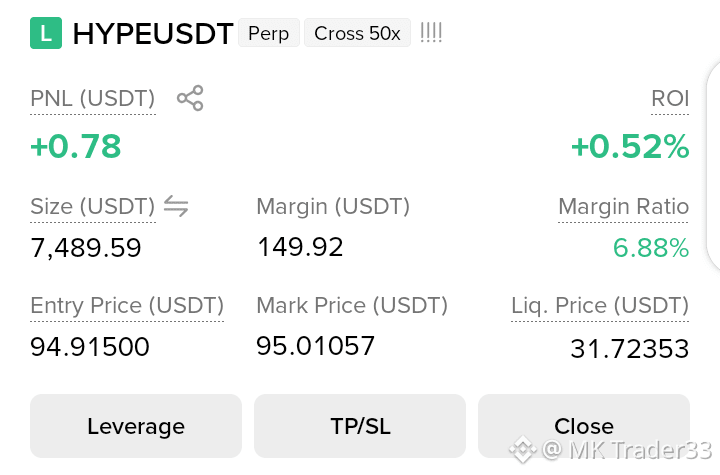Tap the Cross 50x margin mode tag
Screen dimensions: 720x475
click(357, 33)
